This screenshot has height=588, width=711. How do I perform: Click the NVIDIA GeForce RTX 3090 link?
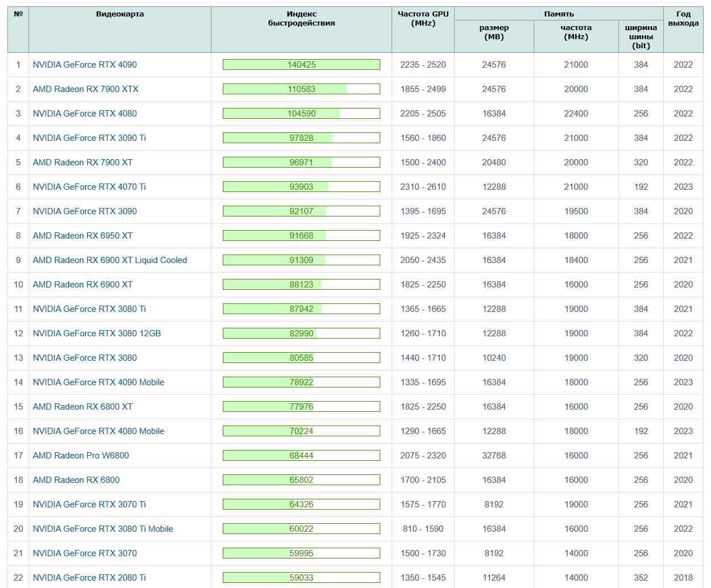coord(85,211)
